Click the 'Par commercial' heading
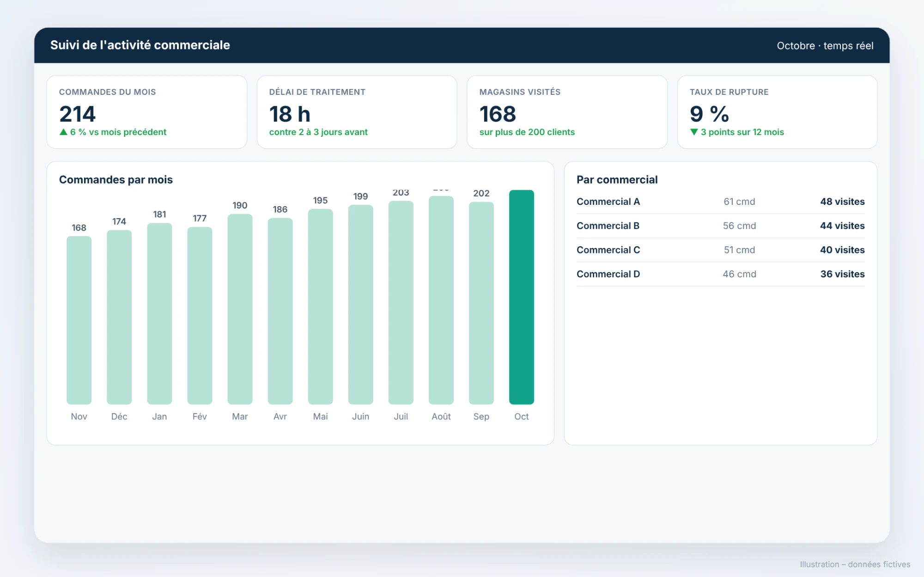 [x=617, y=180]
